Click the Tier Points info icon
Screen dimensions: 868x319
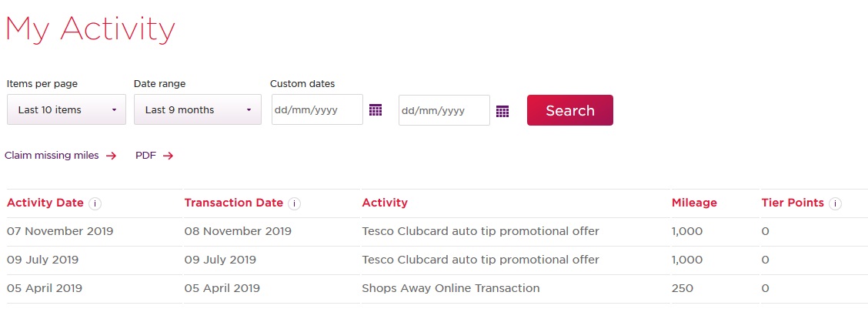(x=836, y=203)
